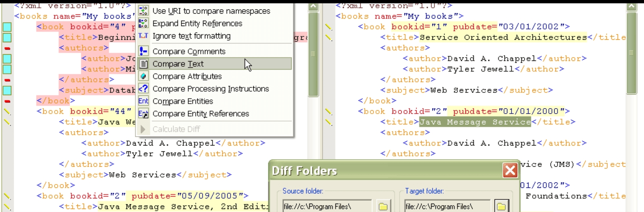
Task: Click highlighted "Java Message Service" title text
Action: click(475, 122)
